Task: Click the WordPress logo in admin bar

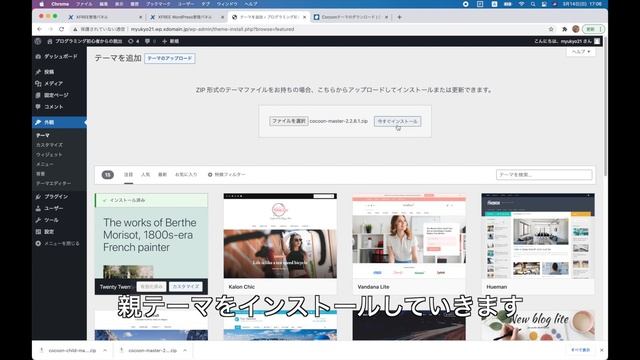Action: (38, 41)
